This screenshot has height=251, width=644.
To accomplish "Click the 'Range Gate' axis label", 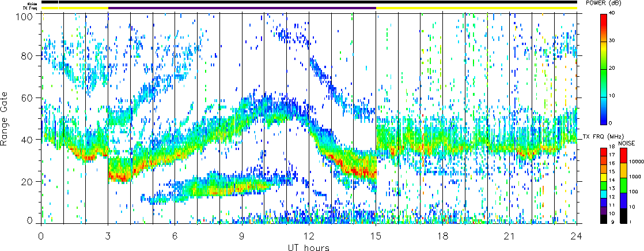I will tap(5, 119).
